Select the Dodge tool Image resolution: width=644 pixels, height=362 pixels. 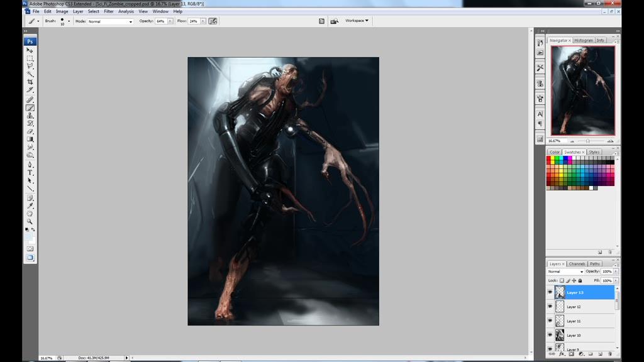[30, 155]
